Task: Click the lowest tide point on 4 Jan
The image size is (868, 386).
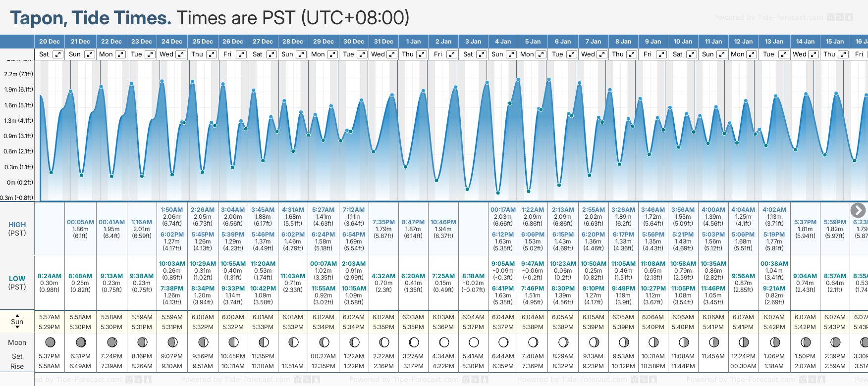Action: pyautogui.click(x=498, y=193)
